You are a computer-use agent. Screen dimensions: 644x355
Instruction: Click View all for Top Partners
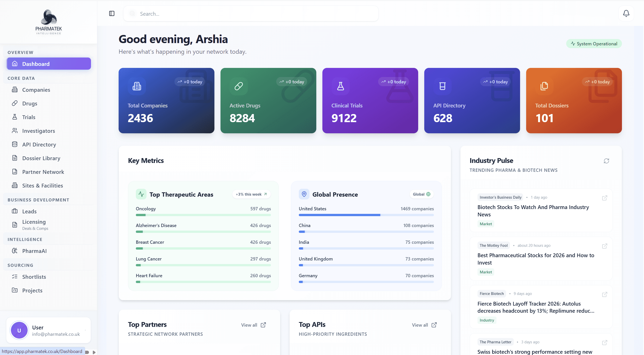tap(253, 325)
